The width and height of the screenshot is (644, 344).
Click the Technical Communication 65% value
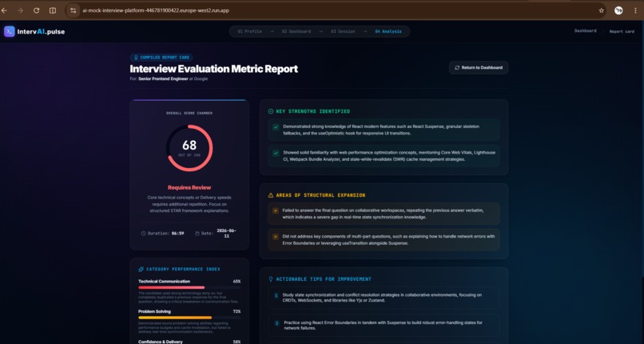[x=237, y=282]
